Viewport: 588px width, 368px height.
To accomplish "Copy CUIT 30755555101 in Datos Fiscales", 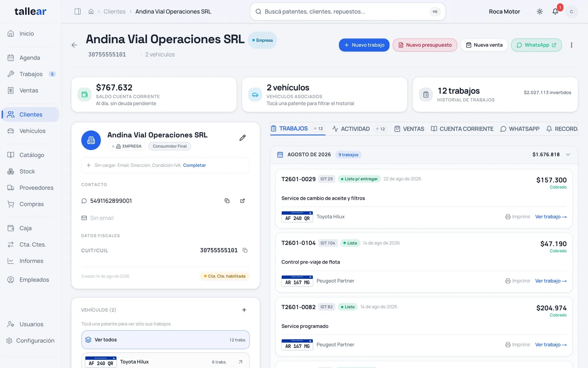I will 245,250.
